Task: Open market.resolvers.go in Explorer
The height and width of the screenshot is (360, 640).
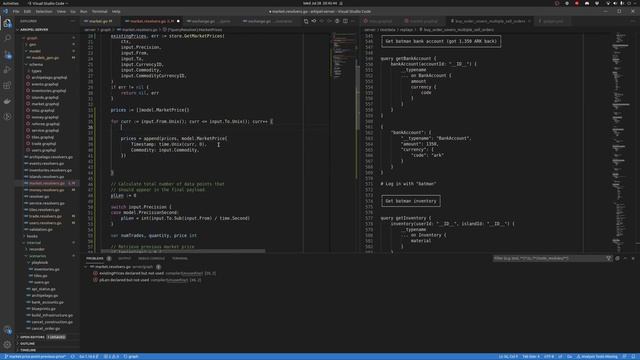Action: [x=47, y=183]
